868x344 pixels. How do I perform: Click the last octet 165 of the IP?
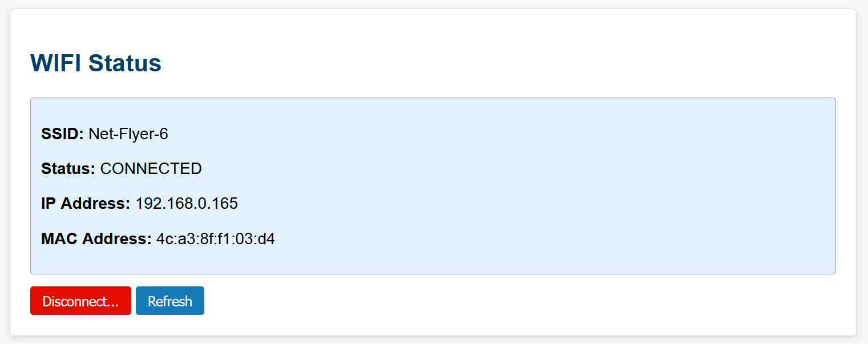point(226,204)
